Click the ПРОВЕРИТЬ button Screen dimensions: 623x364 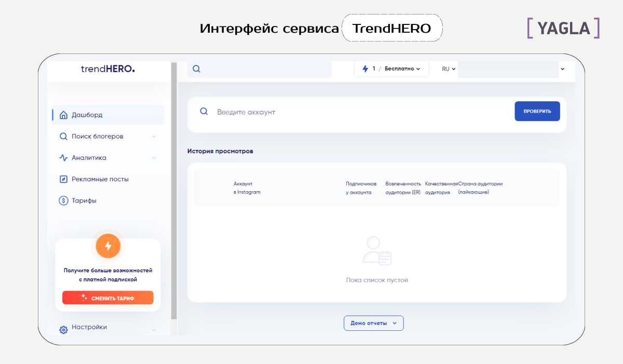click(537, 111)
